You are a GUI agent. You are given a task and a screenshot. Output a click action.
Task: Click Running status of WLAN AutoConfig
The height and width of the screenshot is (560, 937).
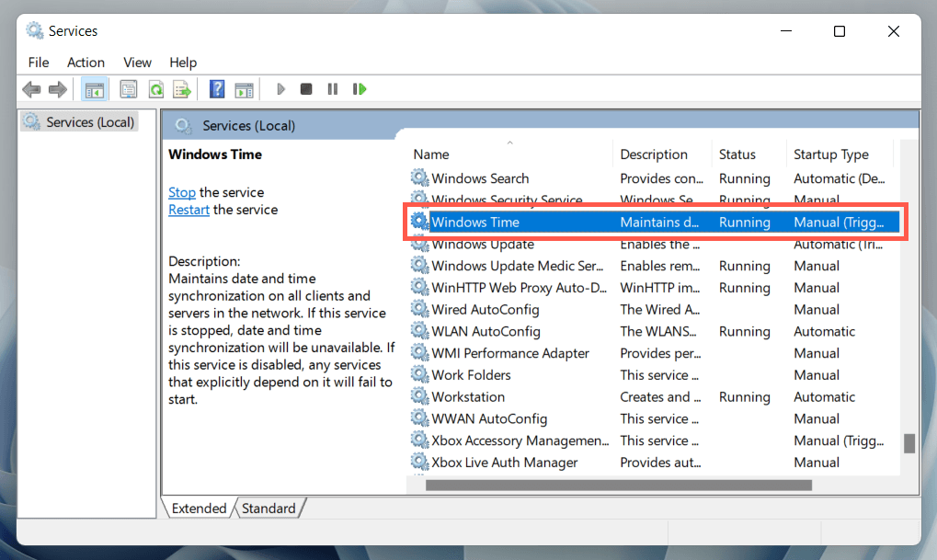pyautogui.click(x=744, y=331)
